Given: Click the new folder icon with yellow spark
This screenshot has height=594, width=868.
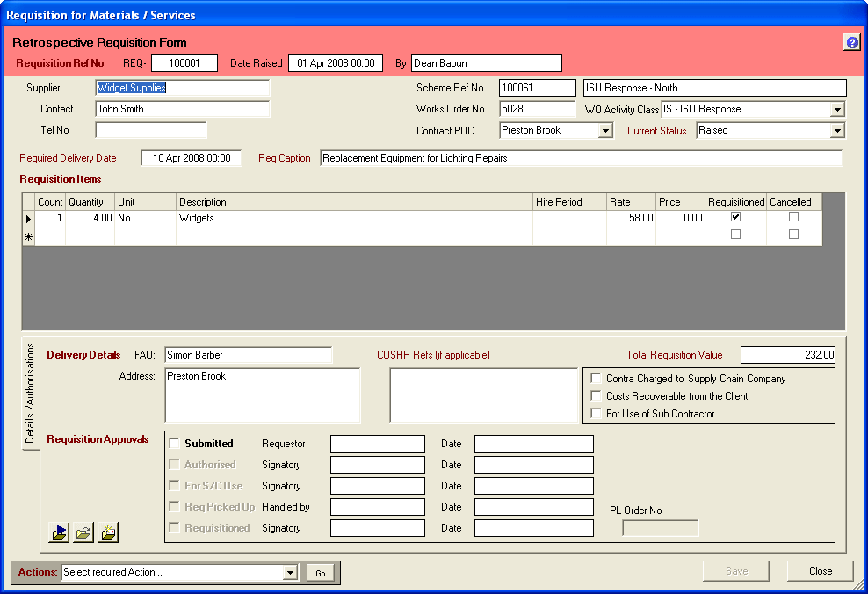Looking at the screenshot, I should [x=108, y=532].
